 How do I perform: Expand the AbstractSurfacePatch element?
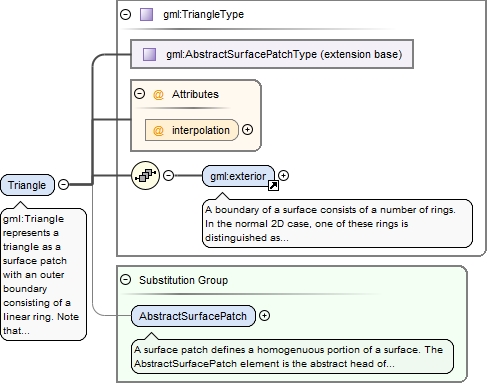point(264,316)
